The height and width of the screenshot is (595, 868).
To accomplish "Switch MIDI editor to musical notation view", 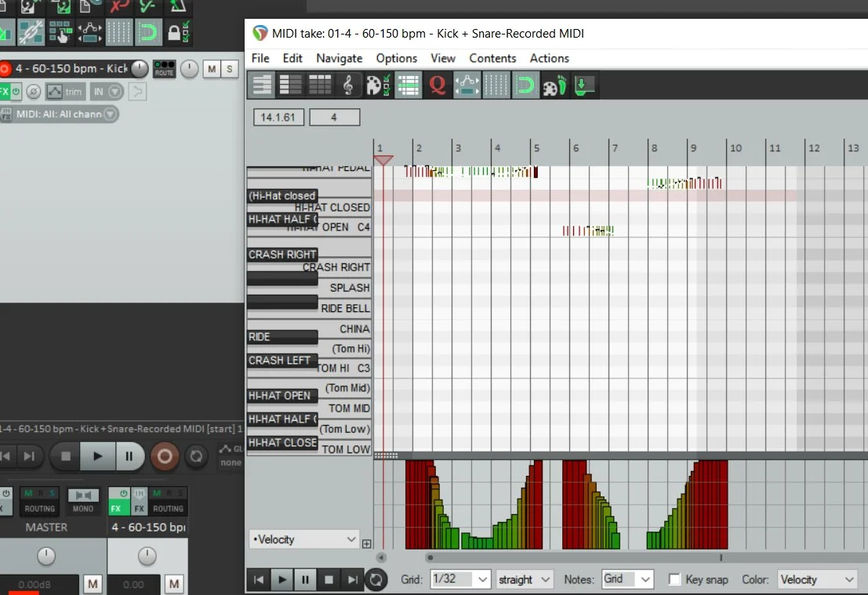I will pos(349,85).
